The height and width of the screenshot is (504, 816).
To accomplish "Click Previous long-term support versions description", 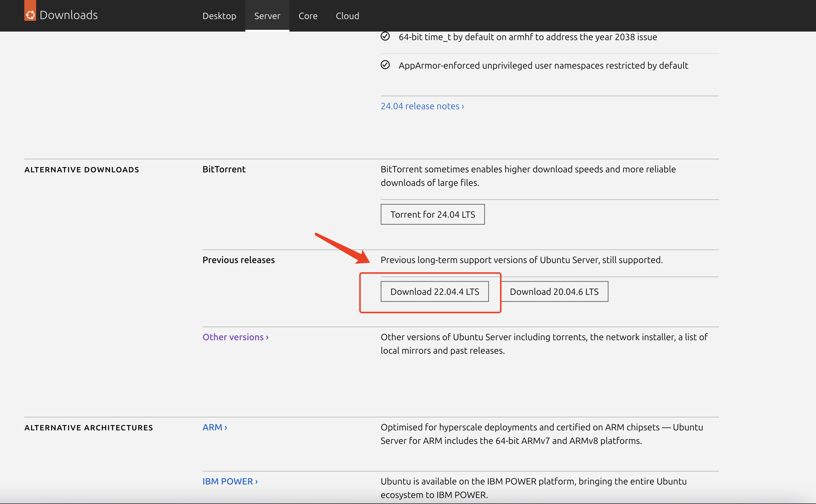I will 522,260.
